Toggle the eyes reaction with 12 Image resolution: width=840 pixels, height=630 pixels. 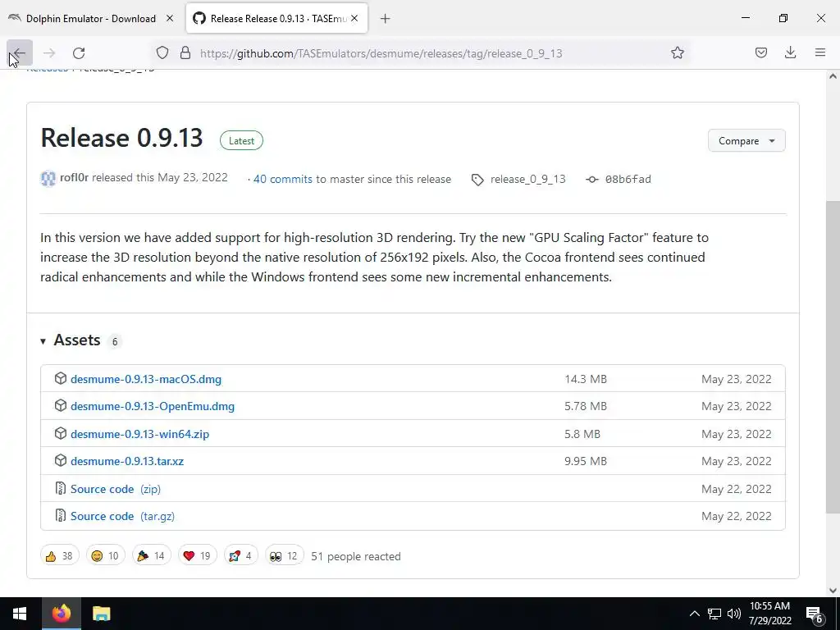pos(285,555)
